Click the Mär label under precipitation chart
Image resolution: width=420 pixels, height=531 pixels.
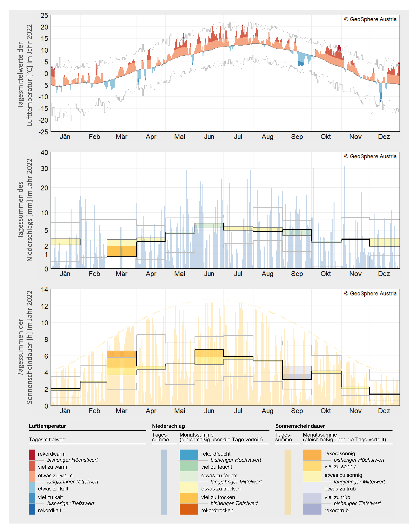pos(121,274)
